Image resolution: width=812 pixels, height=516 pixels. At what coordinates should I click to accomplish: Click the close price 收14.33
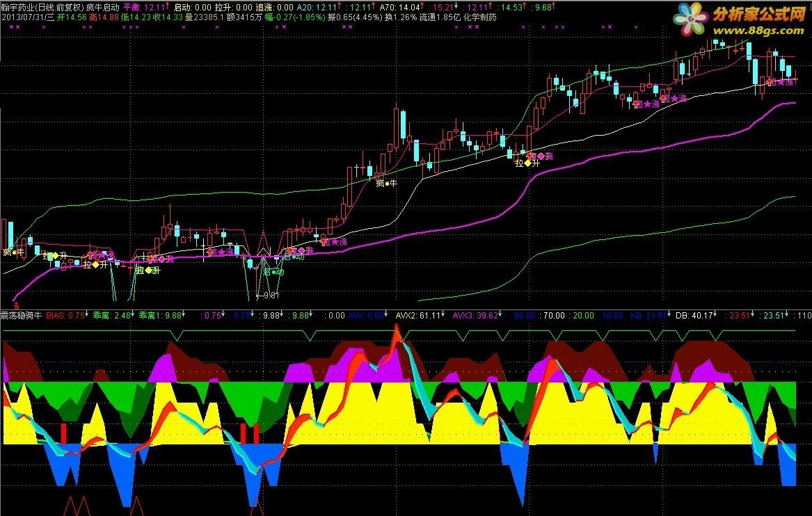tap(168, 17)
